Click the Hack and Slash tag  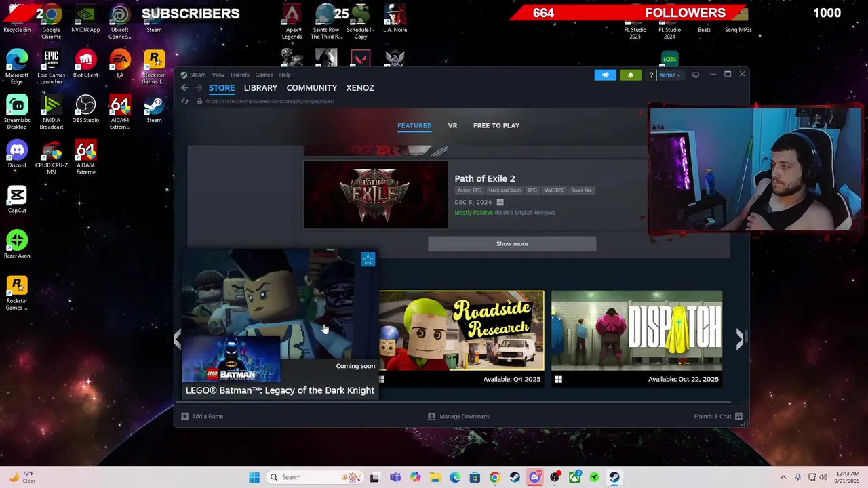[505, 190]
